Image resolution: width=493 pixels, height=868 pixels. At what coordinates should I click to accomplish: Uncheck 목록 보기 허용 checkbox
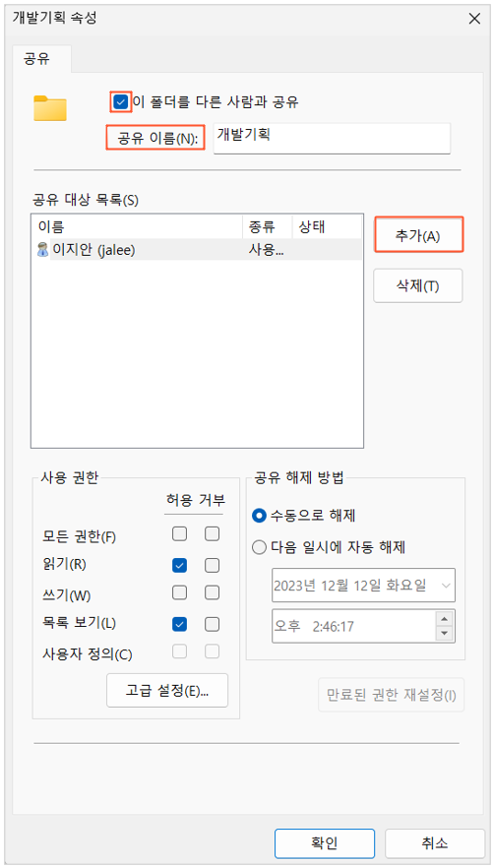tap(179, 624)
